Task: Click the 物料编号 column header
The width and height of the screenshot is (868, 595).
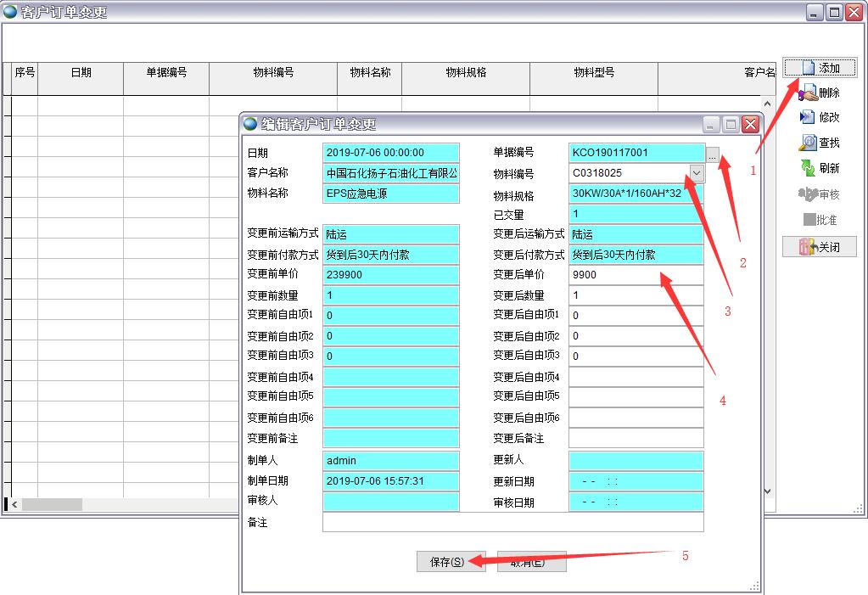Action: click(x=273, y=73)
